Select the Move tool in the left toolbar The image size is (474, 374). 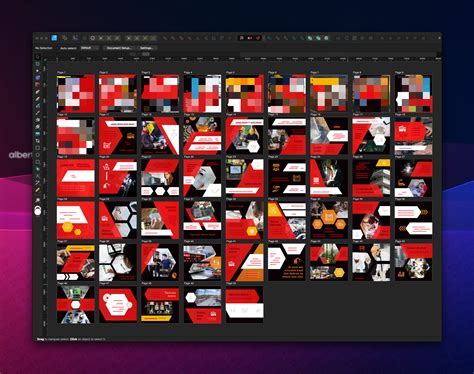coord(38,57)
